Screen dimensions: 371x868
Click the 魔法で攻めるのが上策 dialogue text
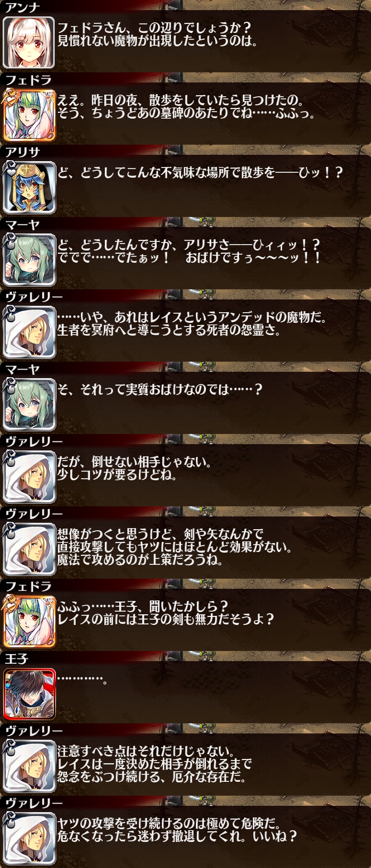click(140, 560)
